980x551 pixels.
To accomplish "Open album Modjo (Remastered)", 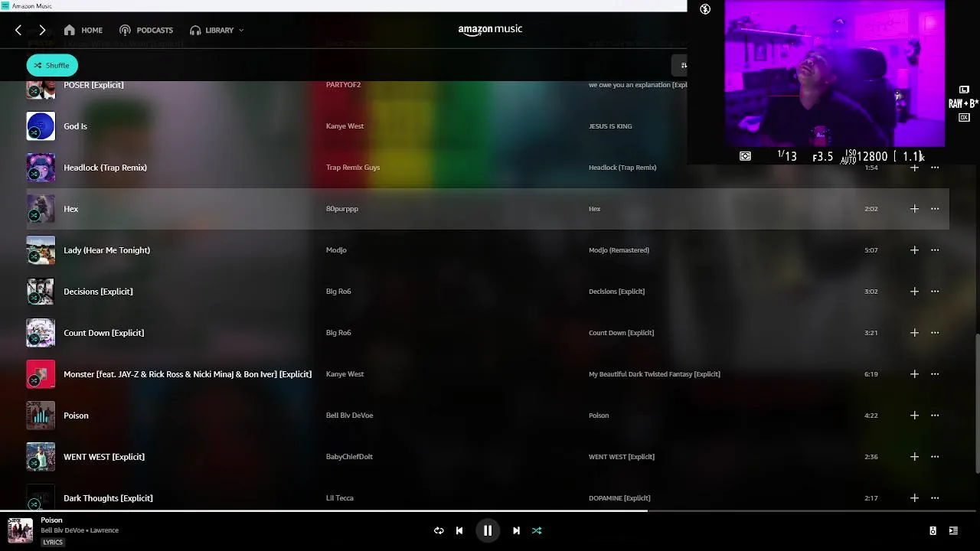I will tap(619, 250).
